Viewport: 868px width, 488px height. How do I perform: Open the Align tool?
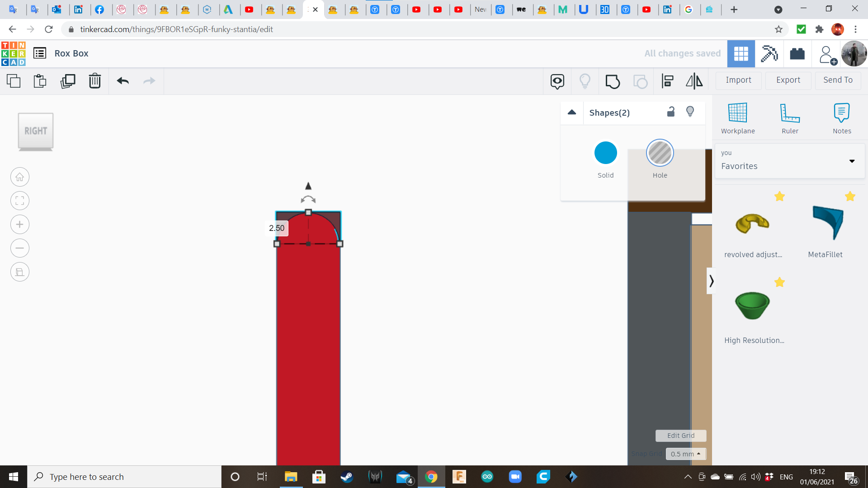[668, 81]
